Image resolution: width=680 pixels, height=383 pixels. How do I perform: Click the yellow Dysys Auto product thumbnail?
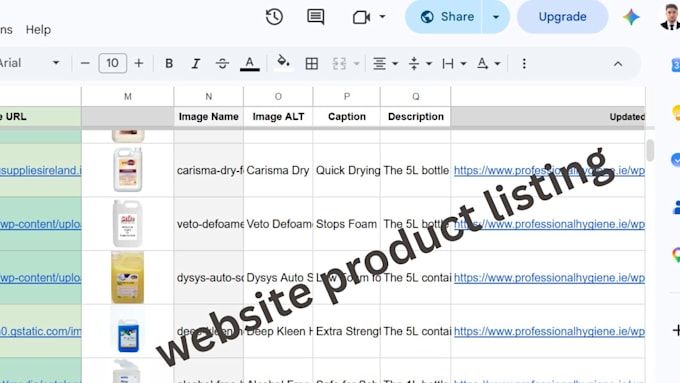point(128,277)
